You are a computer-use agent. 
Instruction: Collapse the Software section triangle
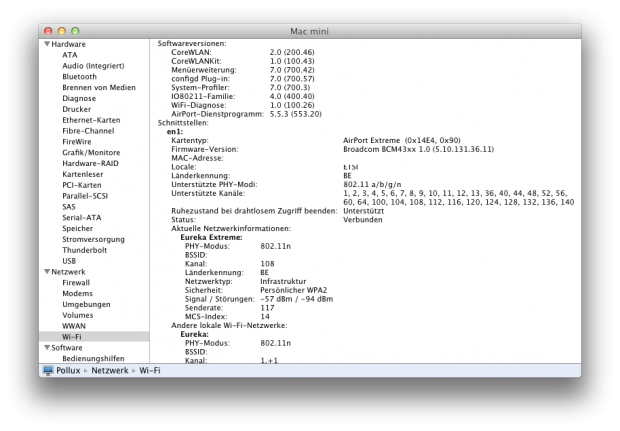tap(47, 348)
